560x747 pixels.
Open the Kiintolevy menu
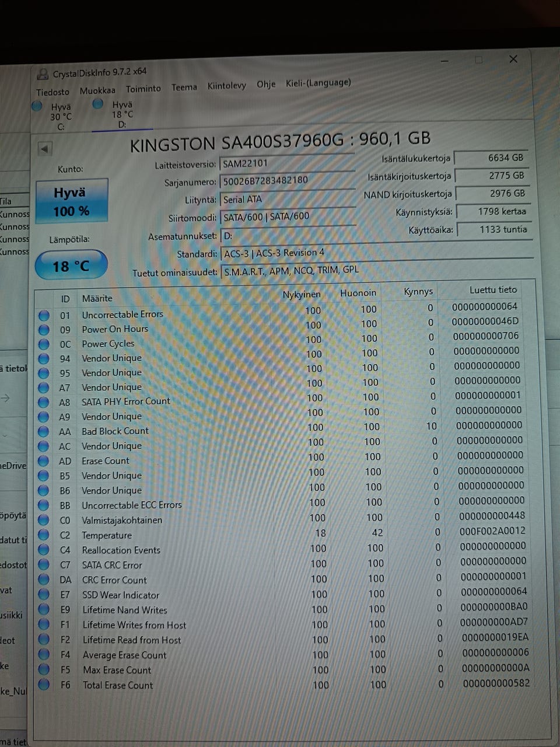[x=226, y=86]
